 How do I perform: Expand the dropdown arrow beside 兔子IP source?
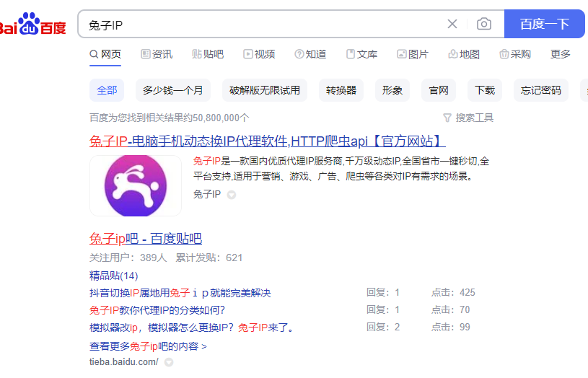(232, 195)
